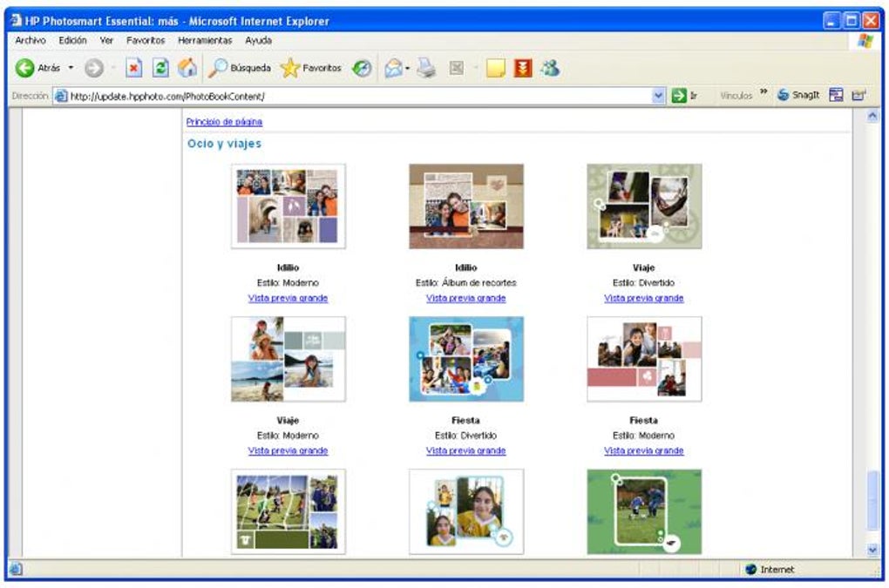Click the Print icon
This screenshot has height=588, width=889.
426,68
